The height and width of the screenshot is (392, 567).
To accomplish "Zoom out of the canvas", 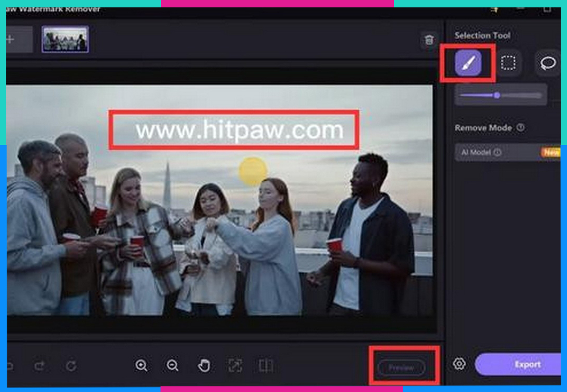I will pos(172,365).
